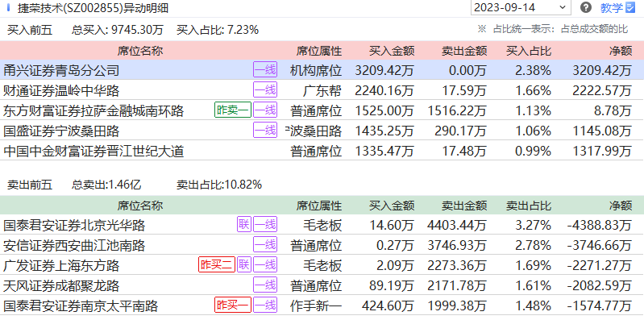Click the 教学 checkmark icon
Screen dimensions: 644x320
coord(630,7)
